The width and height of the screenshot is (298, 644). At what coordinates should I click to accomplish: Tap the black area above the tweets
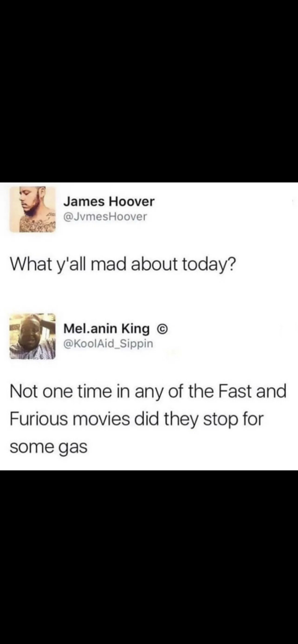click(149, 91)
